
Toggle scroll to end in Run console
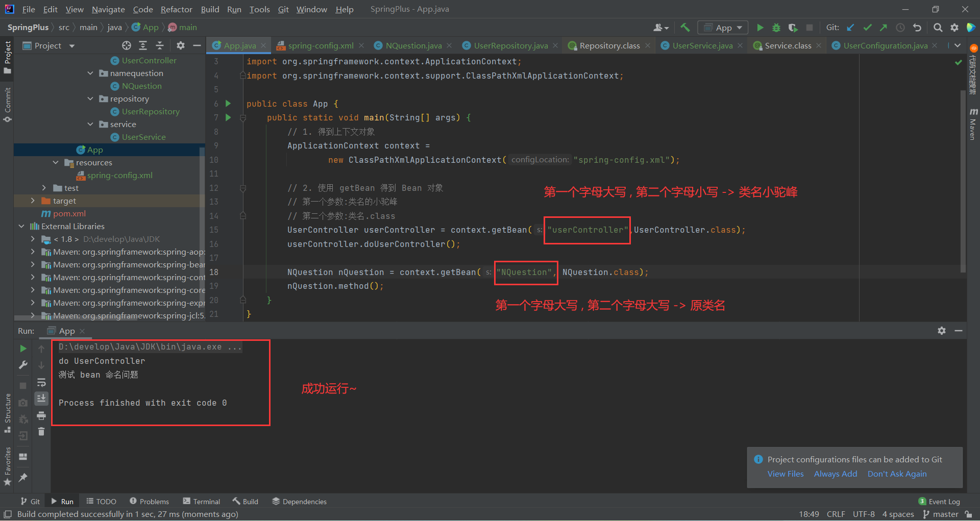click(x=41, y=398)
